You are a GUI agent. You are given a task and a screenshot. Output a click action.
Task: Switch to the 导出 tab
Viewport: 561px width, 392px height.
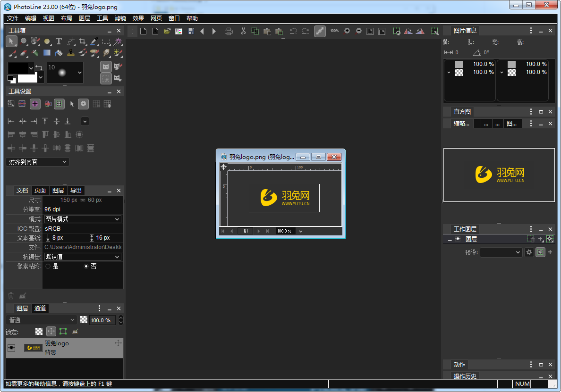(x=76, y=191)
